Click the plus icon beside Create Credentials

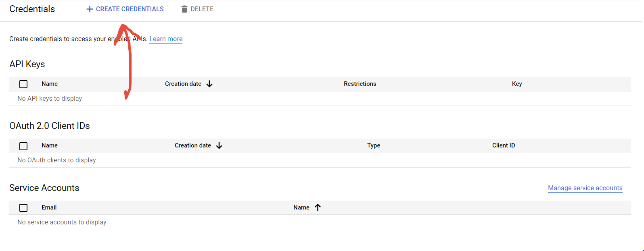90,9
